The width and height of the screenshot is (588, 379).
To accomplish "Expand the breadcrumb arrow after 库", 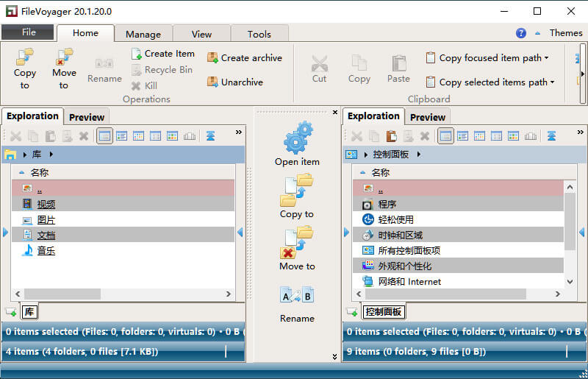I will pos(51,155).
